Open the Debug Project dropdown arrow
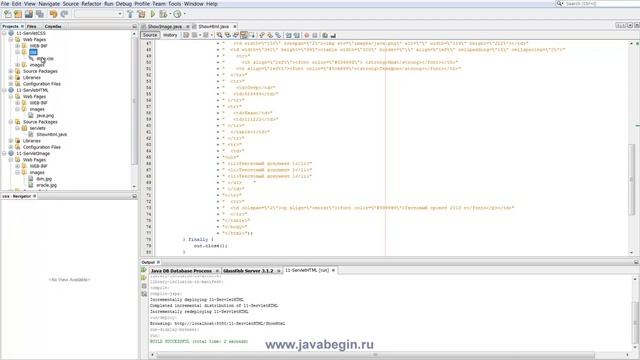Screen dimensions: 640x360 [x=170, y=14]
